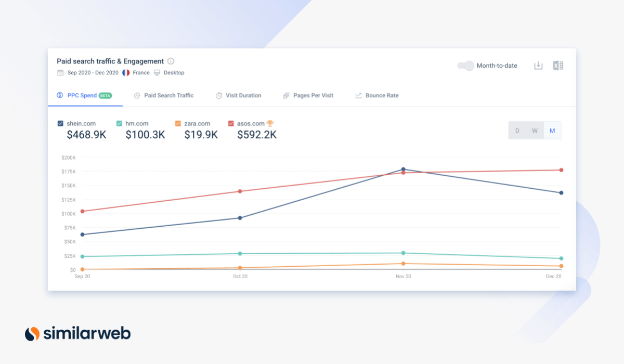This screenshot has width=624, height=364.
Task: Uncheck the shein.com checkbox
Action: tap(60, 124)
